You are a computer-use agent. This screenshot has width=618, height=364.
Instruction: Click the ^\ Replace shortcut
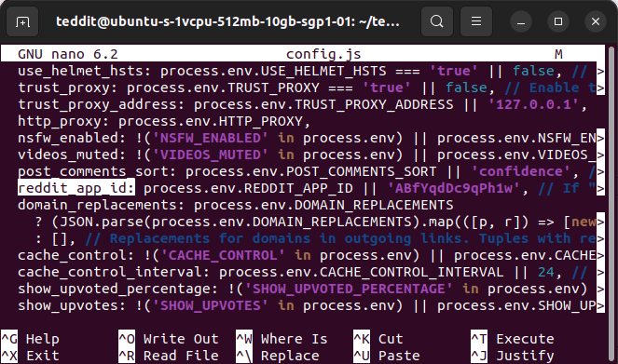click(278, 356)
